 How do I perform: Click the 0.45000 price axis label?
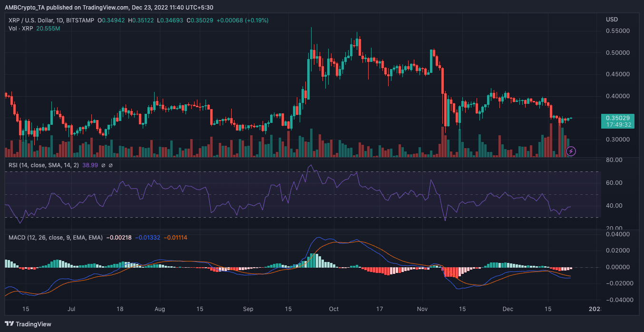(x=618, y=74)
